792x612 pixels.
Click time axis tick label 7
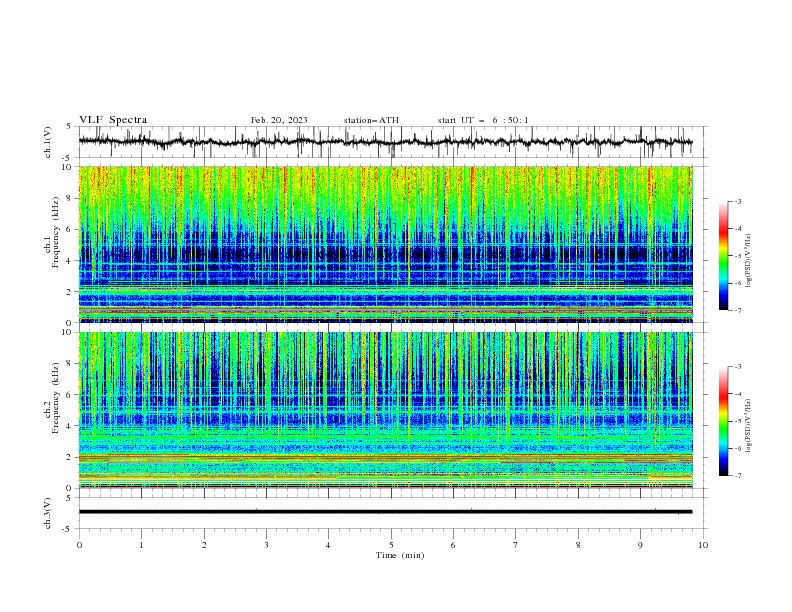click(x=516, y=545)
